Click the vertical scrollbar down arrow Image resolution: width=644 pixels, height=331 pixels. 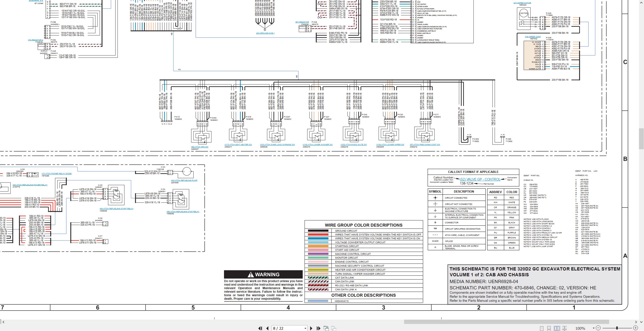tap(642, 322)
